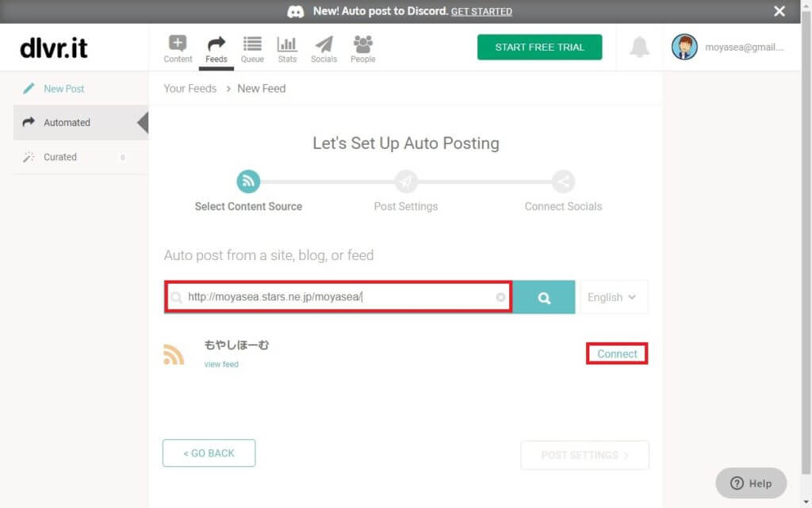Clear the feed URL with the x icon
Image resolution: width=812 pixels, height=508 pixels.
click(x=500, y=297)
